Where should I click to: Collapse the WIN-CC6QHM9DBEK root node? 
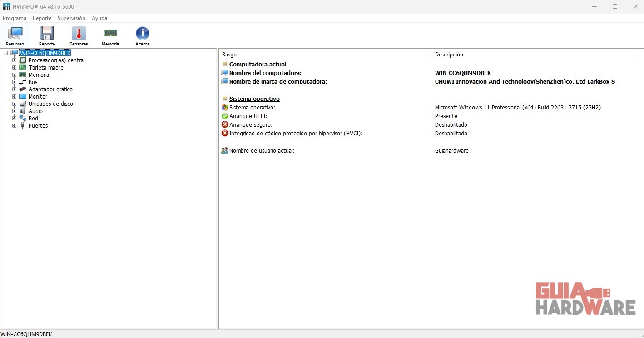tap(5, 53)
